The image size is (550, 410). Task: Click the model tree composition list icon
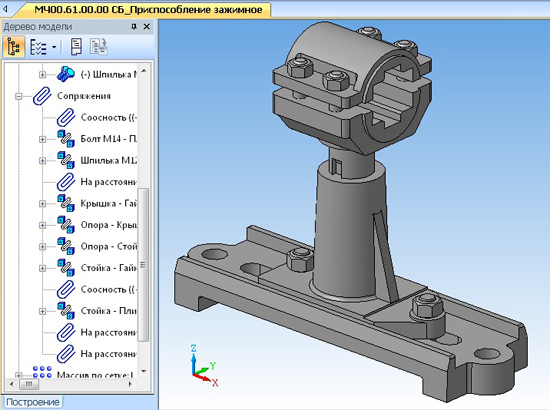(x=38, y=47)
